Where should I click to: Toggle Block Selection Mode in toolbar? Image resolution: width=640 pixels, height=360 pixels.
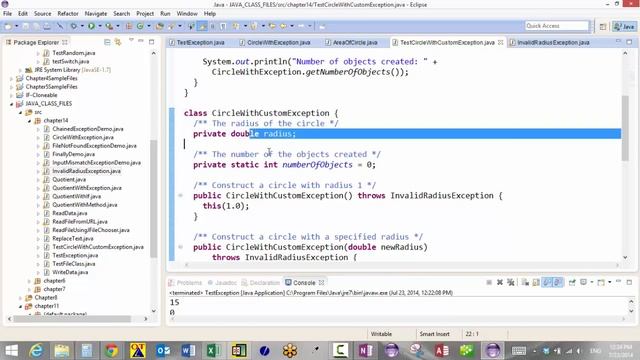tap(212, 26)
